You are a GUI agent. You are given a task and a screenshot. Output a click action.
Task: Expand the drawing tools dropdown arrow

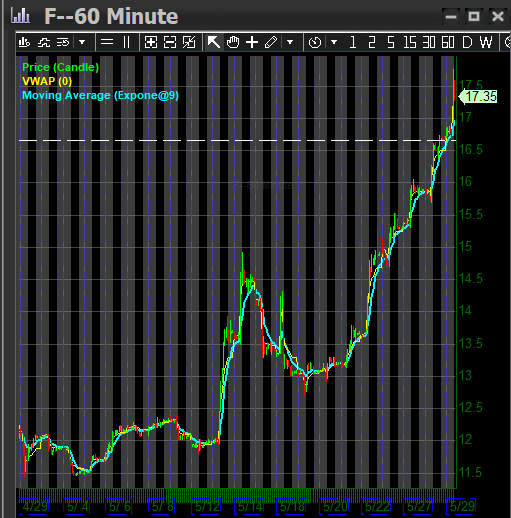[290, 42]
